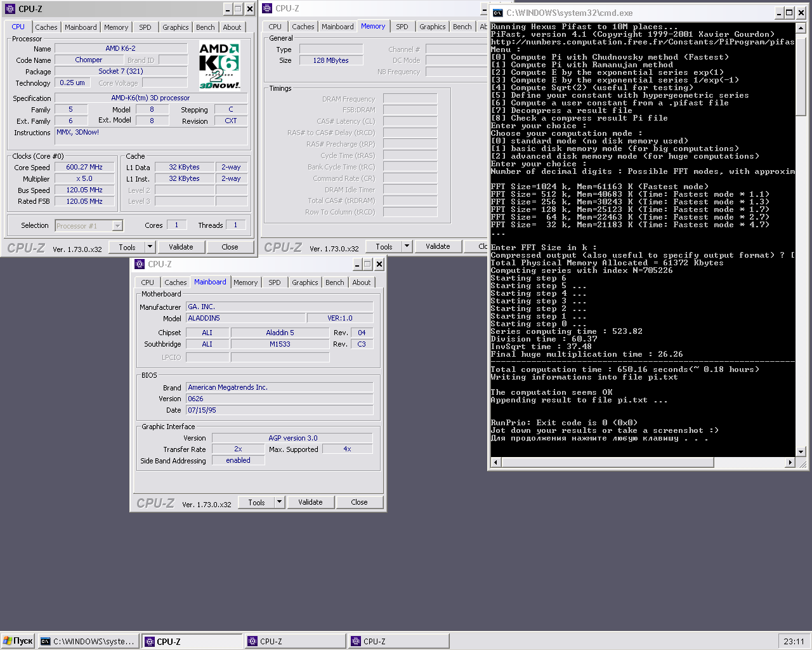Open the Caches tab in the top-left CPU window
This screenshot has height=650, width=812.
[x=46, y=27]
